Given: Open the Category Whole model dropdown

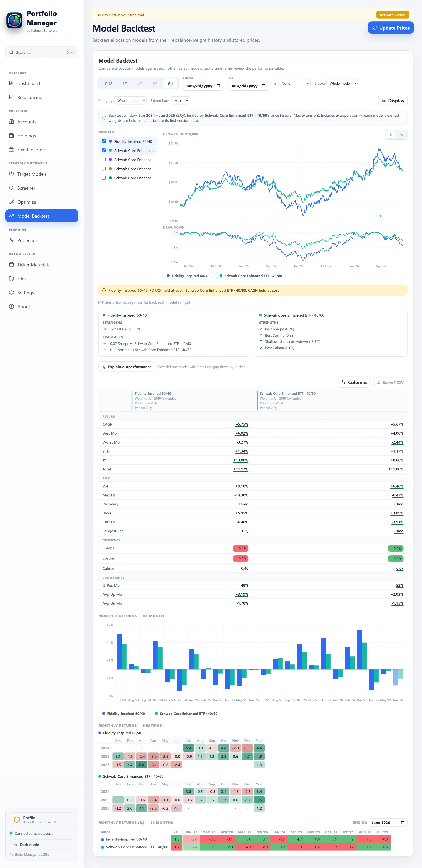Looking at the screenshot, I should [x=130, y=100].
